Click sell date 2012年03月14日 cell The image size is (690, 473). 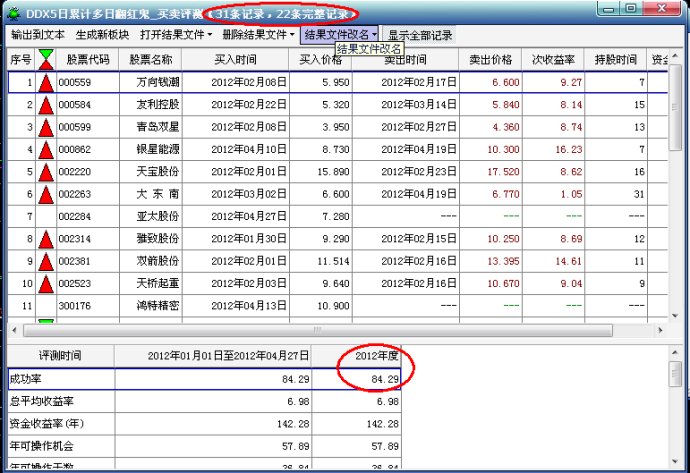406,105
